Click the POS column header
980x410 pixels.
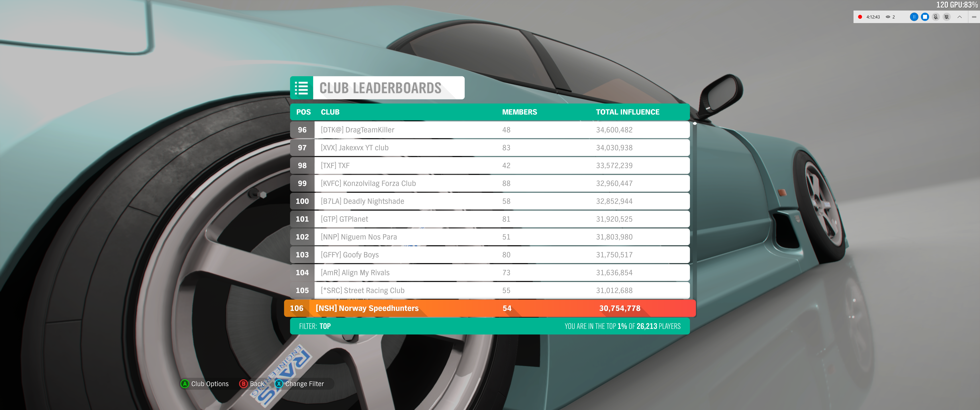(303, 112)
